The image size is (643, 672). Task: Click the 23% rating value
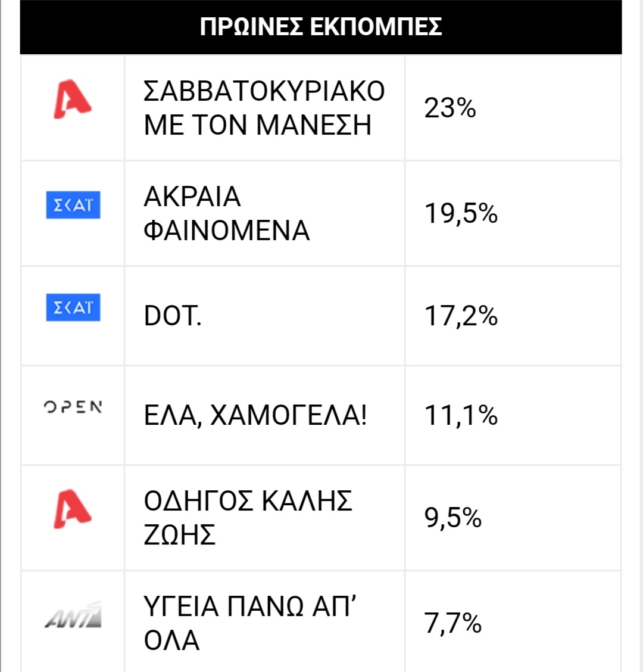click(x=450, y=108)
